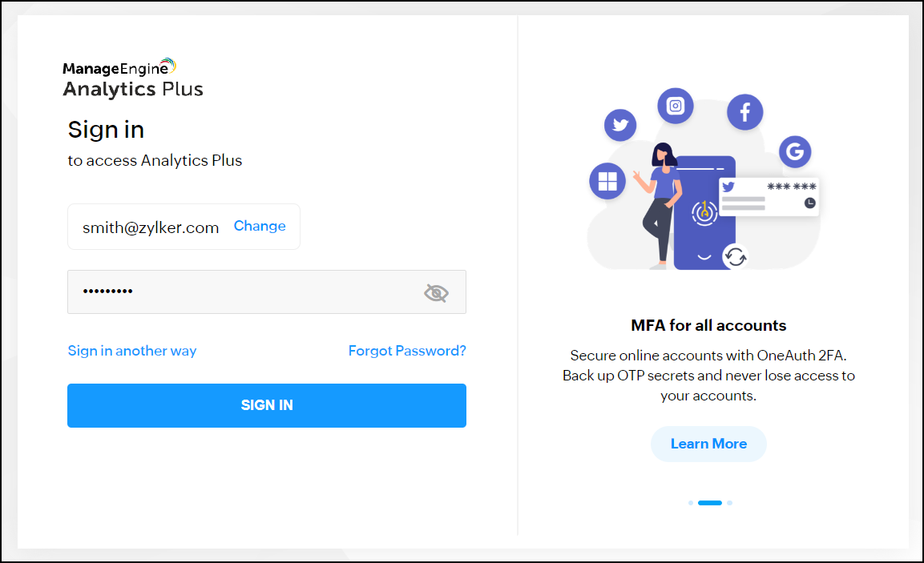This screenshot has height=563, width=924.
Task: Choose Sign in another way
Action: pyautogui.click(x=132, y=351)
